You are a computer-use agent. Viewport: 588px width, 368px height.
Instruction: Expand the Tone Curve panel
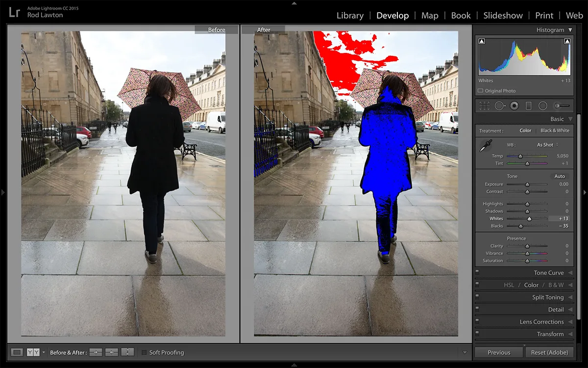pyautogui.click(x=548, y=273)
